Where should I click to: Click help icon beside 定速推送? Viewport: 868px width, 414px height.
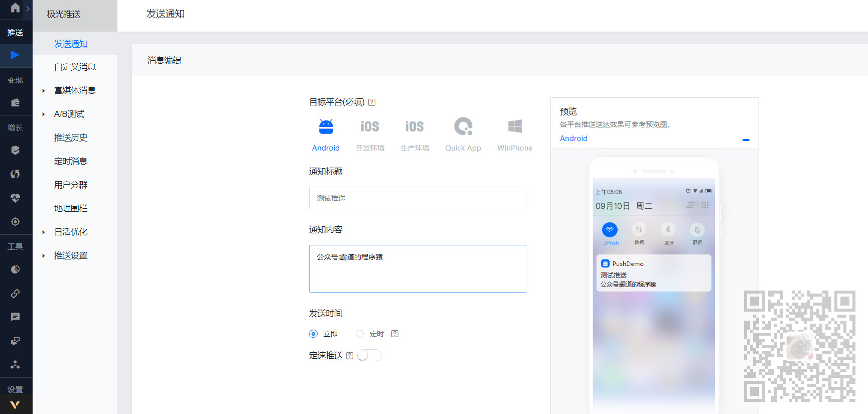click(350, 356)
